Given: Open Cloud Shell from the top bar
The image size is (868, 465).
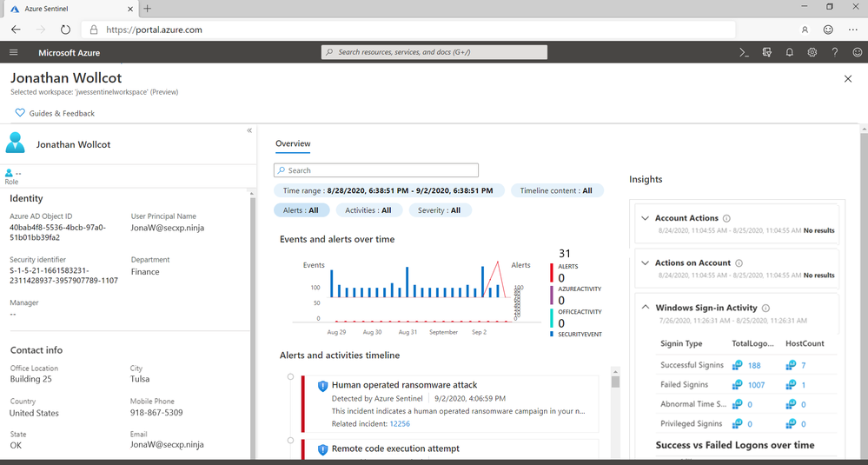Looking at the screenshot, I should (x=744, y=53).
